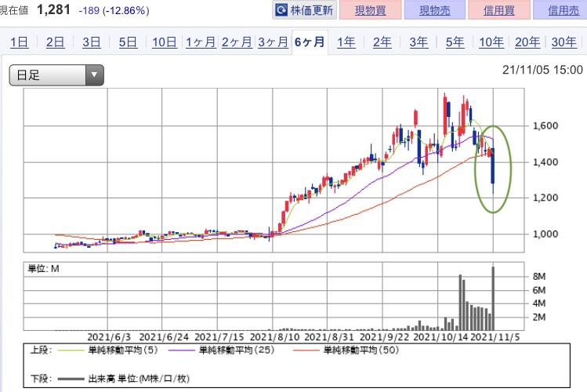
Task: Click the orange line swatch for 50-day average
Action: click(x=306, y=350)
